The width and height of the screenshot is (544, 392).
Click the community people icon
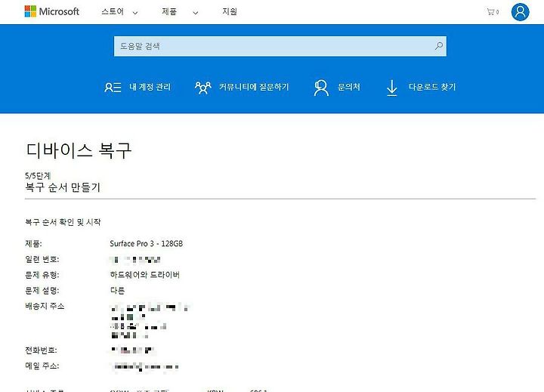pyautogui.click(x=203, y=88)
